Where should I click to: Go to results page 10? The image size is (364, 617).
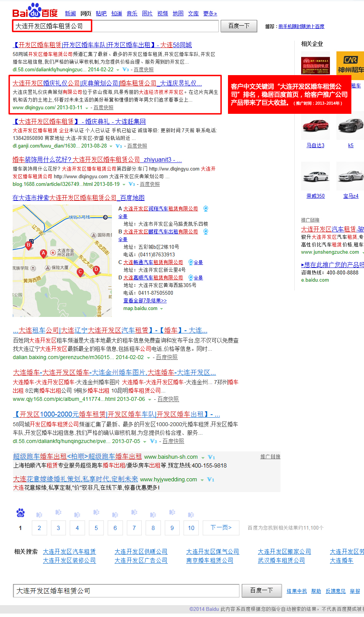[x=191, y=528]
